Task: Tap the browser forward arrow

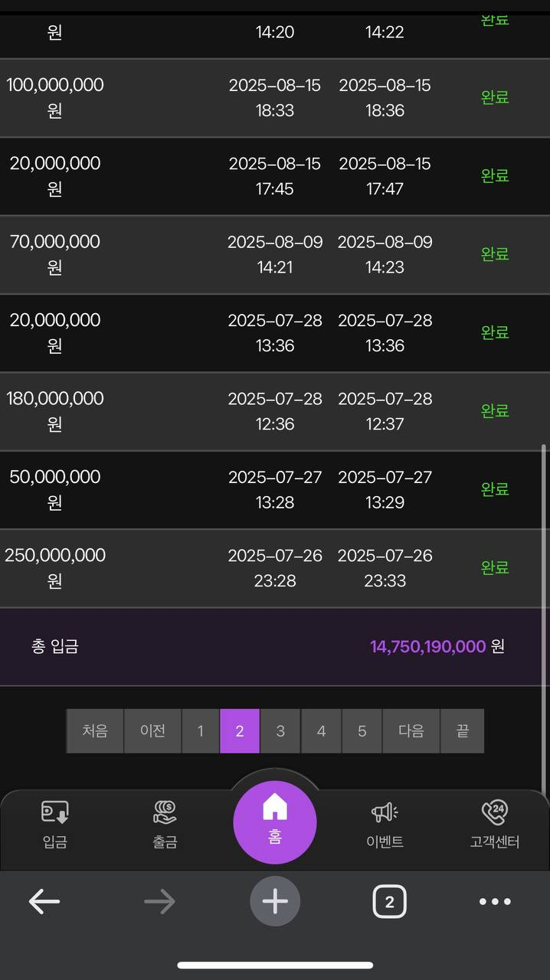Action: [159, 902]
